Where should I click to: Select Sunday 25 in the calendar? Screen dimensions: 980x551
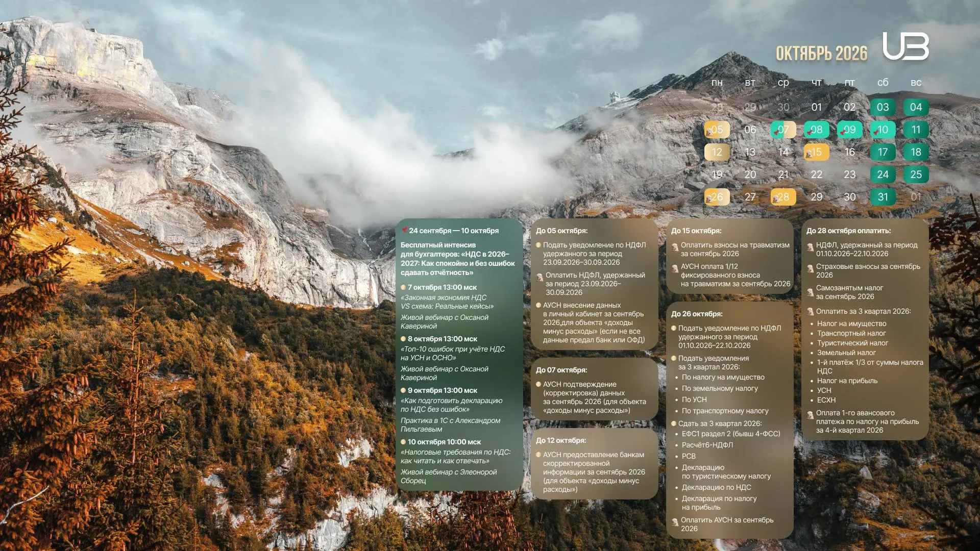click(916, 174)
